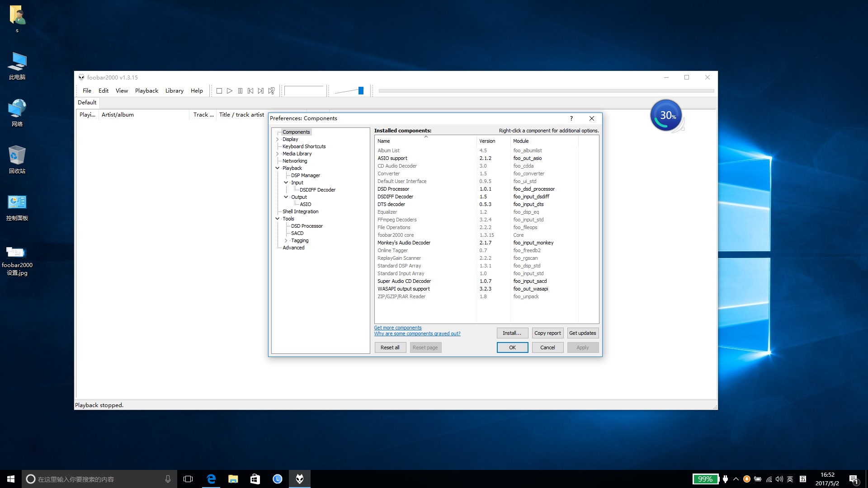Viewport: 868px width, 488px height.
Task: Open File Explorer from the taskbar
Action: (x=233, y=479)
